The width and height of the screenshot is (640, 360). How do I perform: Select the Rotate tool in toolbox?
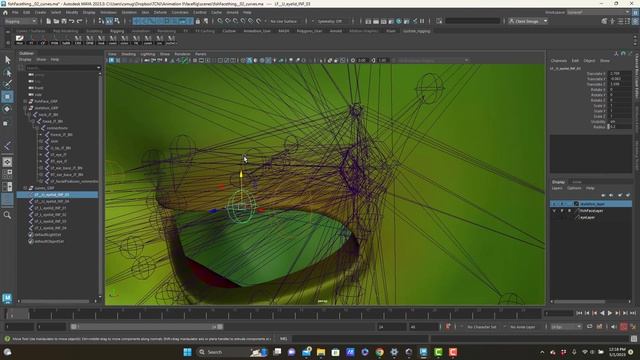click(7, 109)
